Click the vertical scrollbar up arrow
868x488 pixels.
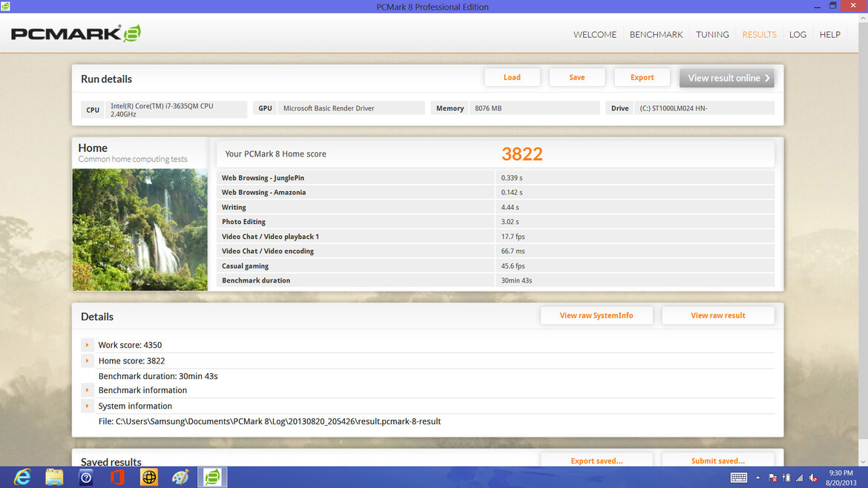[x=863, y=19]
